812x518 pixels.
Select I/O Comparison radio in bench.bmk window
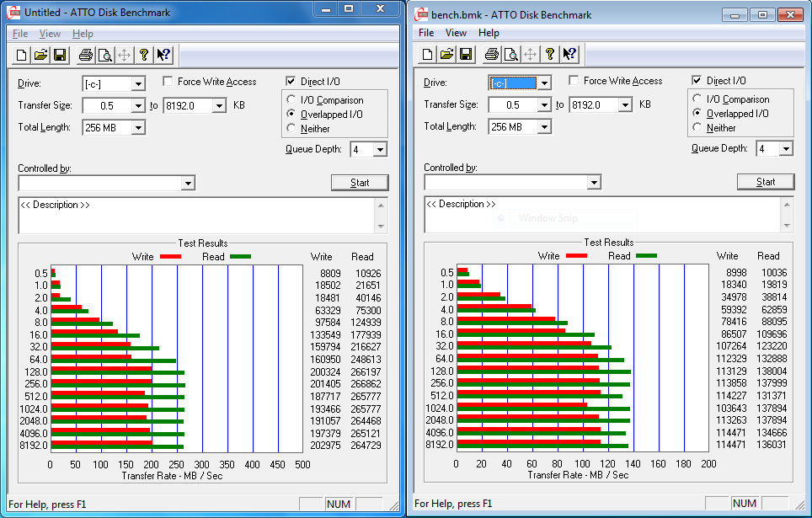click(x=697, y=99)
